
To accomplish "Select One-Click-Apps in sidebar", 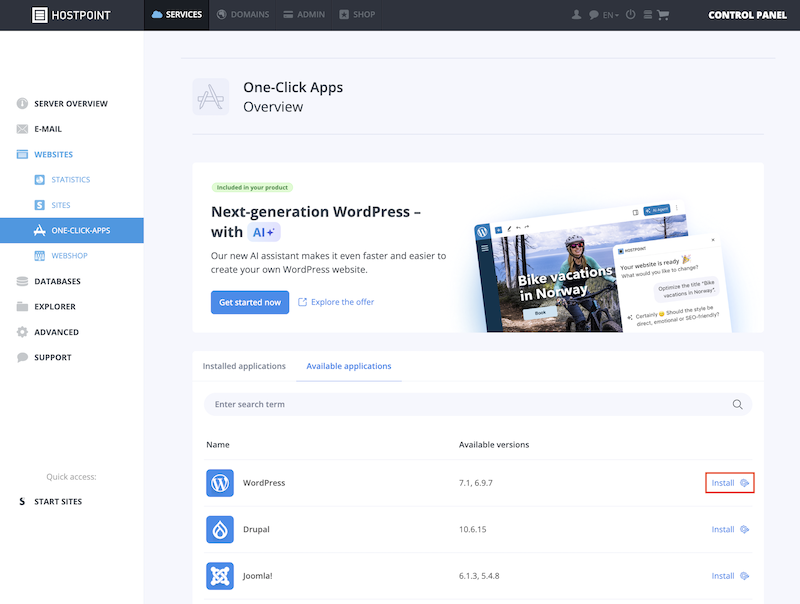I will click(71, 231).
